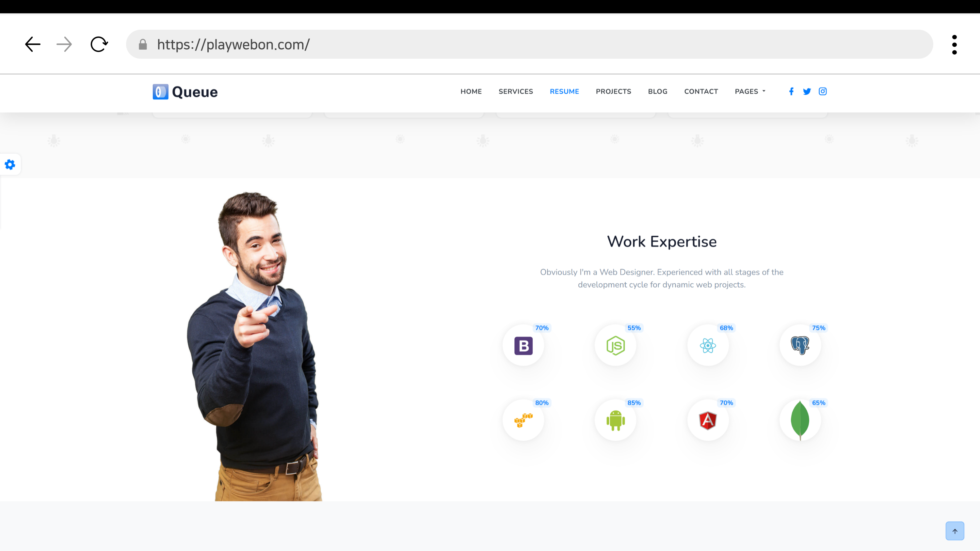
Task: Select the Projects nav item
Action: coord(613,91)
